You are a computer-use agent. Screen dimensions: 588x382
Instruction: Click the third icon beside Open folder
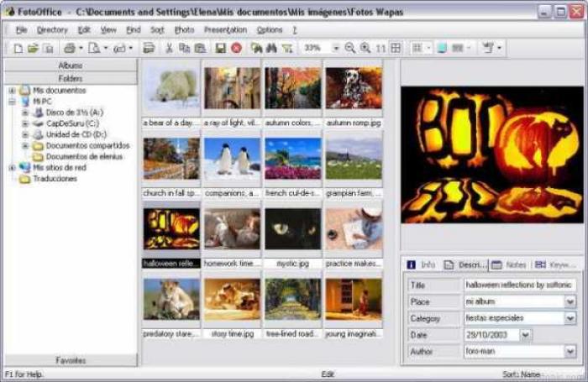click(49, 49)
